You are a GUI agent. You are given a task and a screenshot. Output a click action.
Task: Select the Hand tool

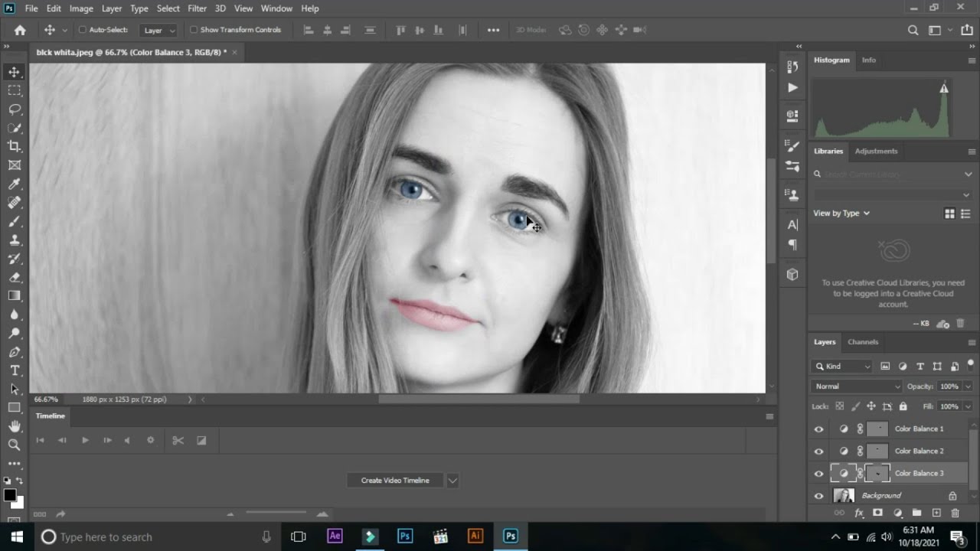coord(14,426)
